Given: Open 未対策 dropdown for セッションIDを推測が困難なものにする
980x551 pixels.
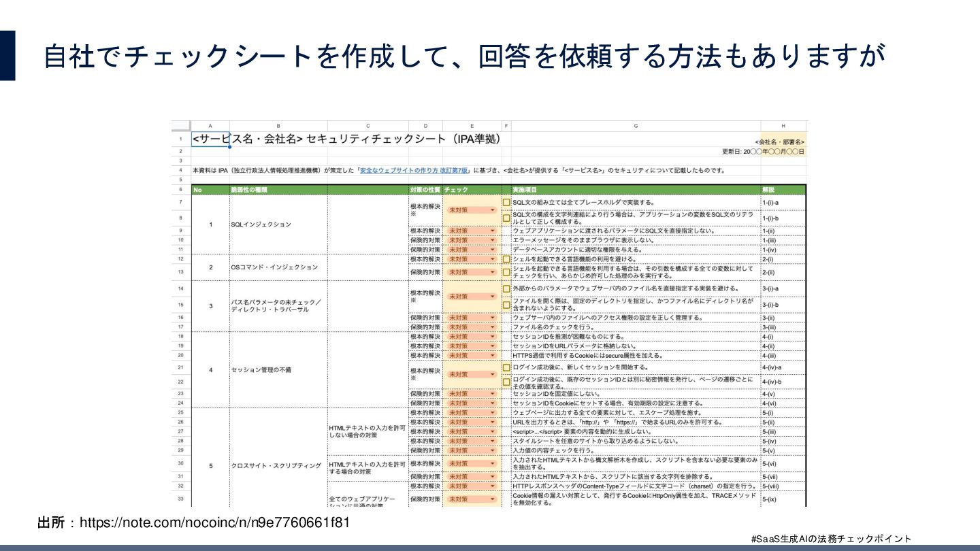Looking at the screenshot, I should (472, 337).
